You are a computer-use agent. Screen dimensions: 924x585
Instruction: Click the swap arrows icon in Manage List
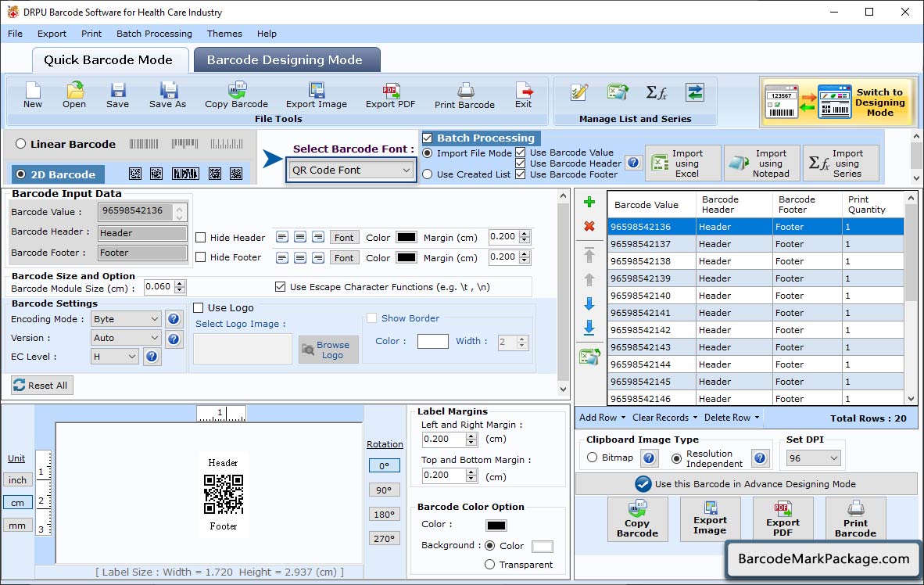click(x=695, y=92)
